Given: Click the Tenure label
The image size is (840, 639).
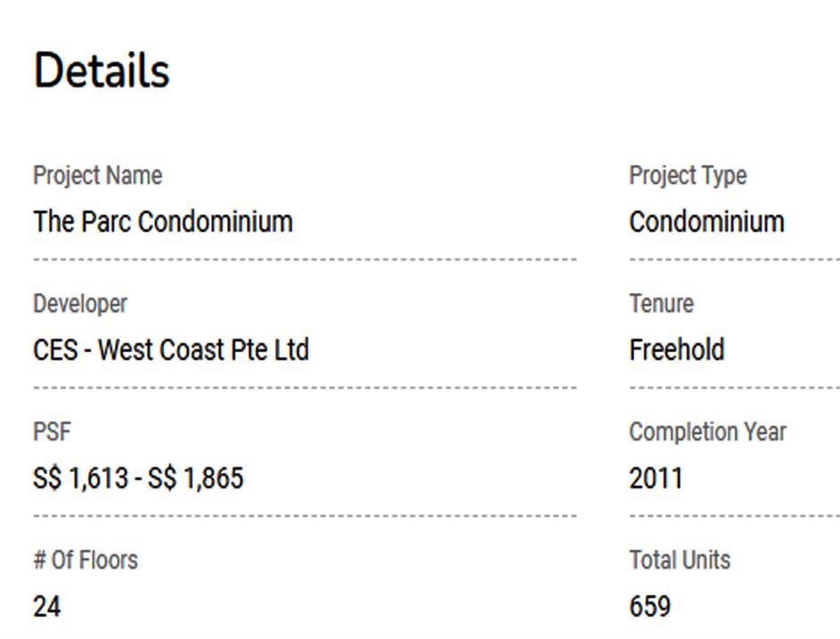Looking at the screenshot, I should [661, 304].
